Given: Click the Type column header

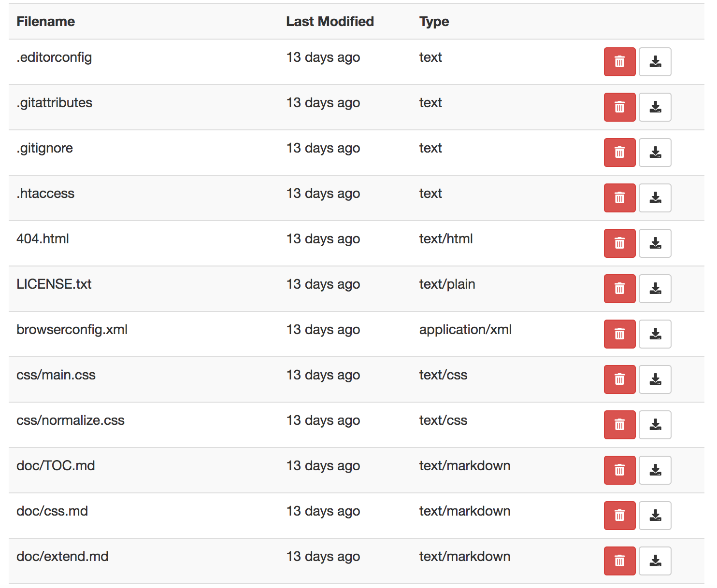Looking at the screenshot, I should pos(434,22).
